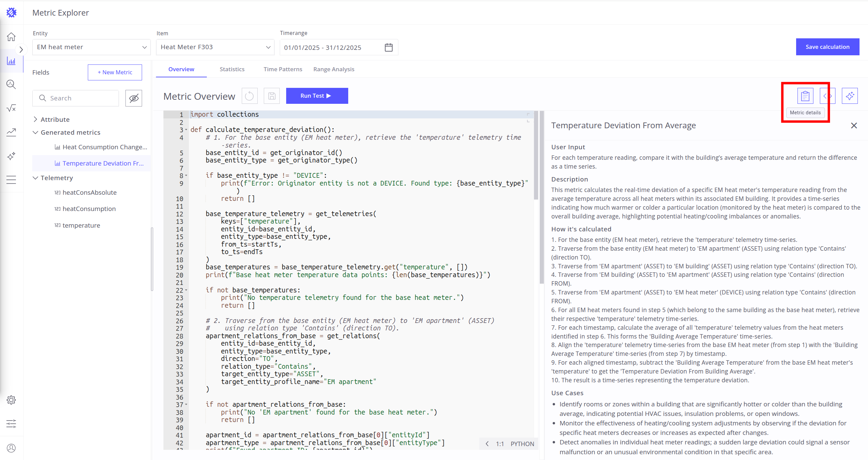Open the Home icon in sidebar
The width and height of the screenshot is (868, 460).
click(x=11, y=37)
